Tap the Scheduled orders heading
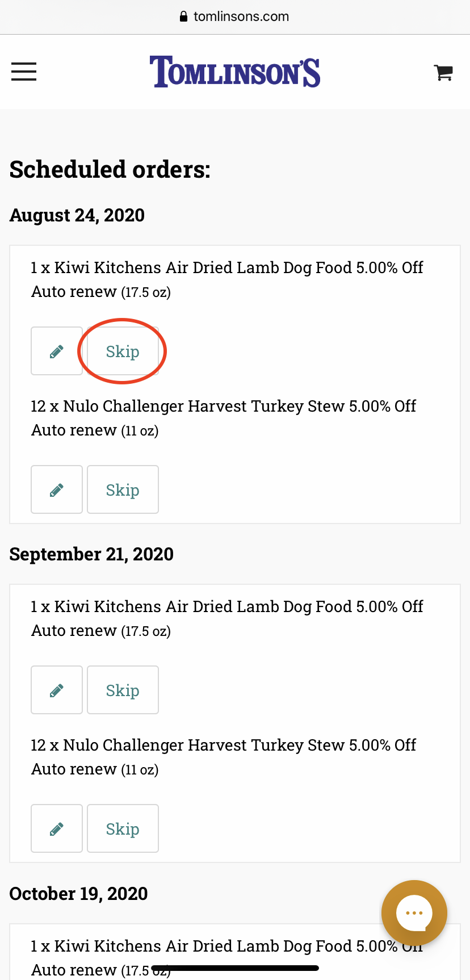This screenshot has width=470, height=980. click(110, 169)
